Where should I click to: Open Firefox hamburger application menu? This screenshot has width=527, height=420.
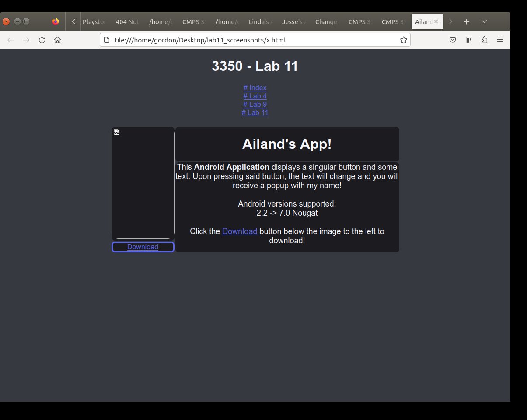coord(500,40)
